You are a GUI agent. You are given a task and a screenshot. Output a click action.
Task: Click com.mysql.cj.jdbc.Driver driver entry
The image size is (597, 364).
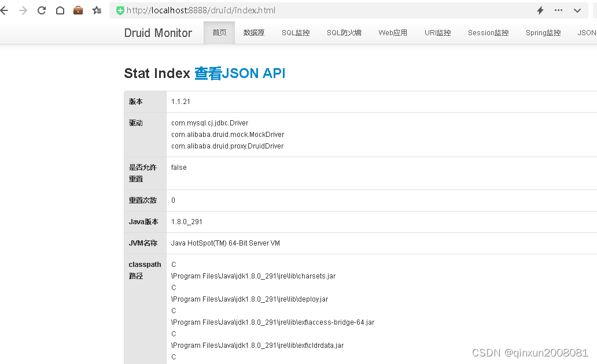tap(210, 123)
